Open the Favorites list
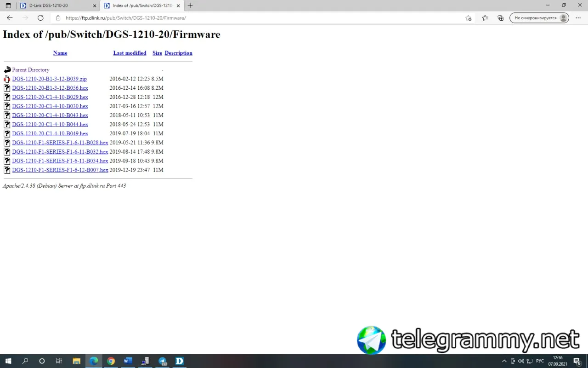588x368 pixels. click(x=485, y=18)
